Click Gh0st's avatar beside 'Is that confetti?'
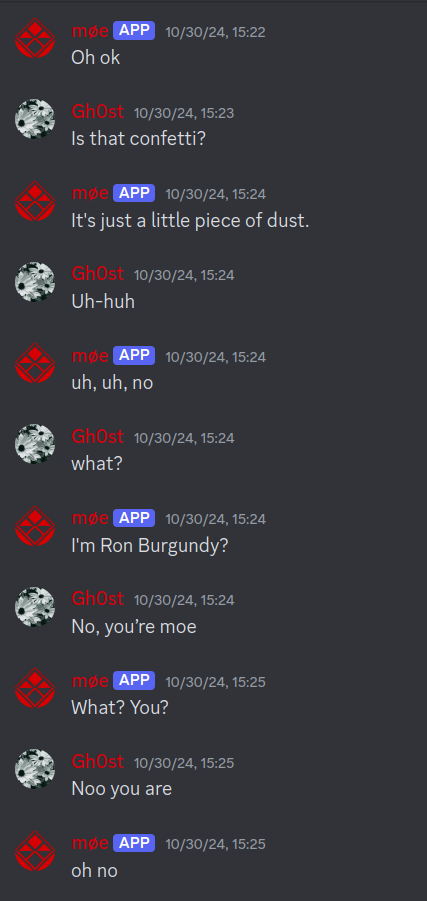The height and width of the screenshot is (901, 427). (x=34, y=119)
